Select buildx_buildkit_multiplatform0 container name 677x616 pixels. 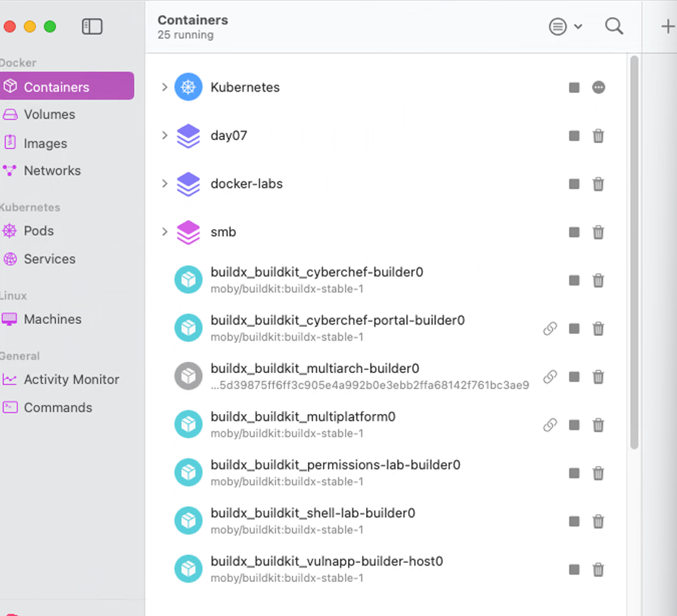pyautogui.click(x=303, y=416)
